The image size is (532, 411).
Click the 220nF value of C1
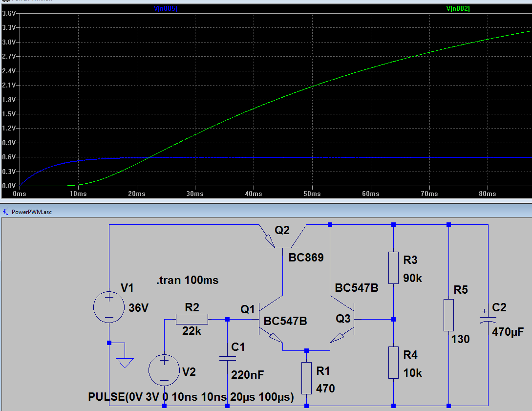247,375
